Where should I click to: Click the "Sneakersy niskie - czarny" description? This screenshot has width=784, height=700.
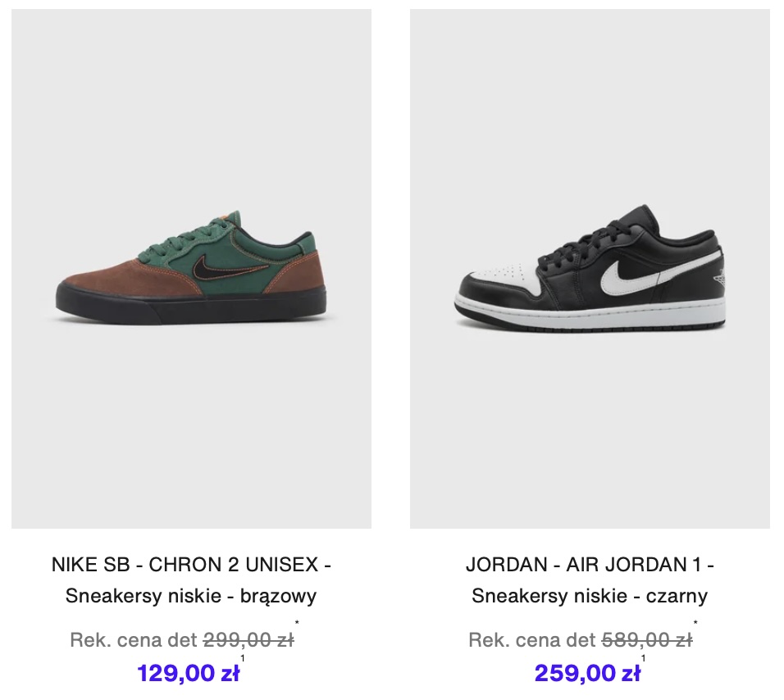(x=590, y=596)
